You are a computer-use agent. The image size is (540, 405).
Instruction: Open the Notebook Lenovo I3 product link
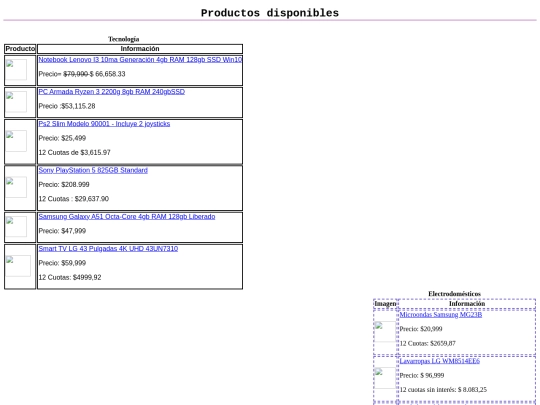click(140, 60)
